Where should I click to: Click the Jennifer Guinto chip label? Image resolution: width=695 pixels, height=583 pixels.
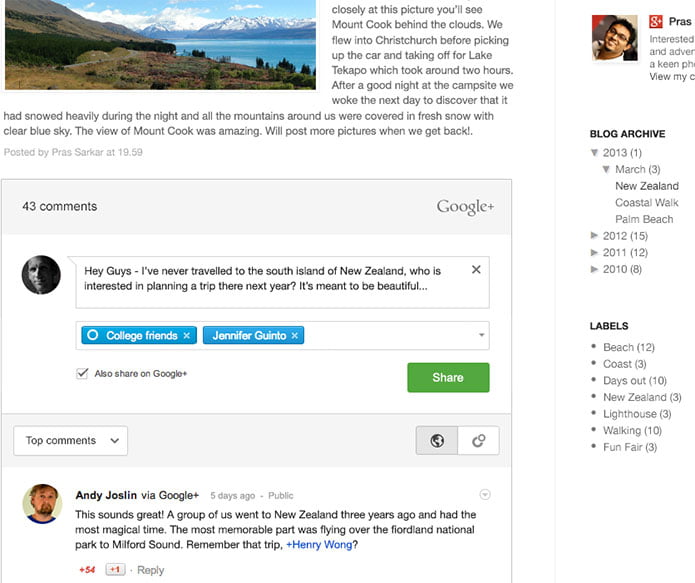(249, 336)
